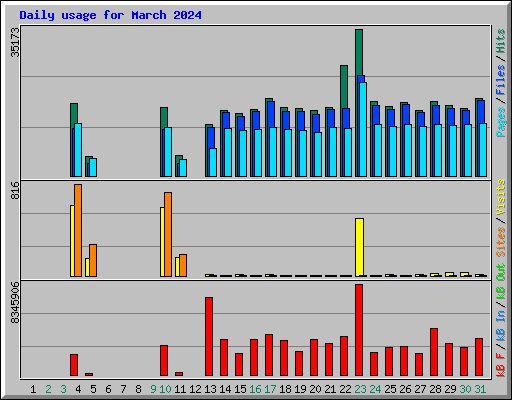512x400 pixels.
Task: Click the day 13 axis label
Action: point(210,389)
